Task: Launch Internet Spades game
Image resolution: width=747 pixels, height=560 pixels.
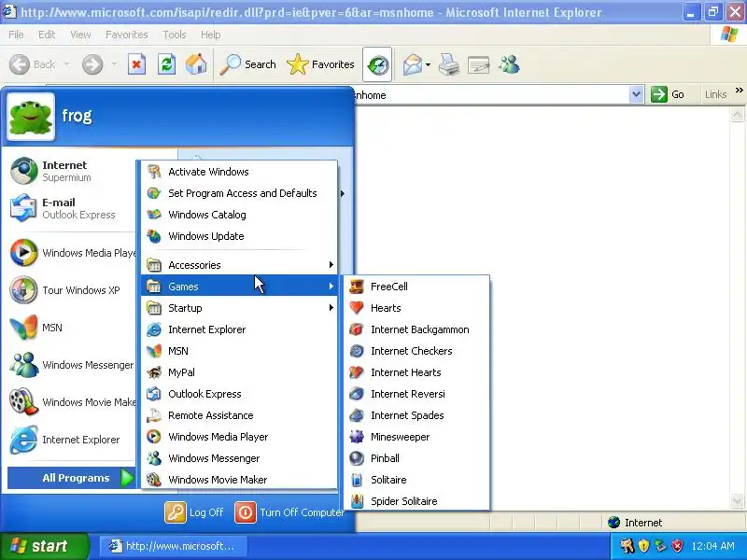Action: [x=416, y=414]
